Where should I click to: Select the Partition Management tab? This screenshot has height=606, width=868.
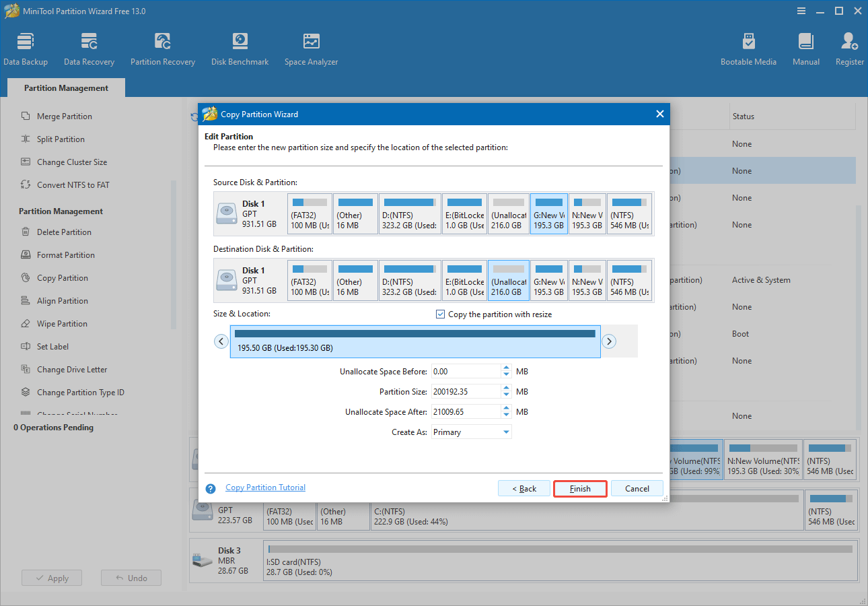coord(66,88)
